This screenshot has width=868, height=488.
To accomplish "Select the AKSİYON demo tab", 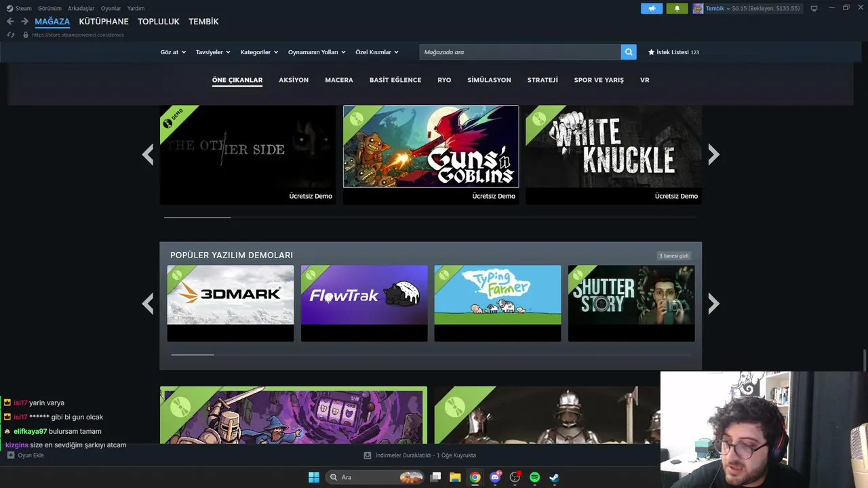I will click(x=294, y=80).
